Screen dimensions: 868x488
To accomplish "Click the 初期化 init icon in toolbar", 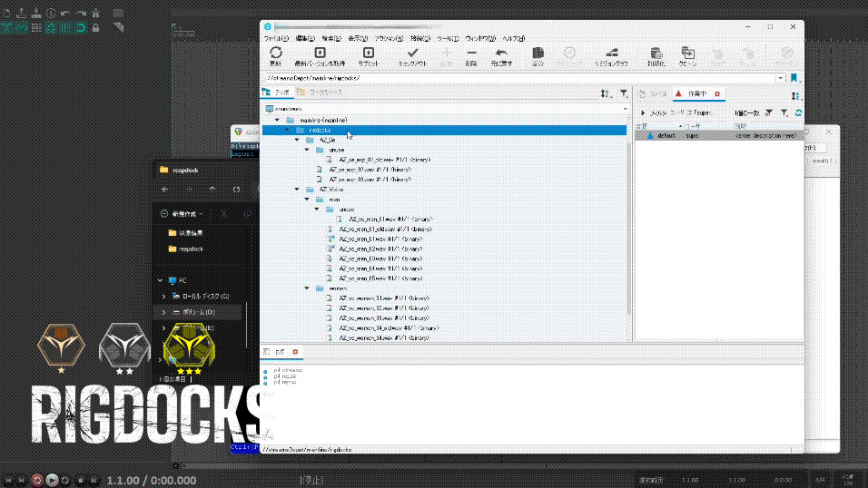I will [x=656, y=54].
